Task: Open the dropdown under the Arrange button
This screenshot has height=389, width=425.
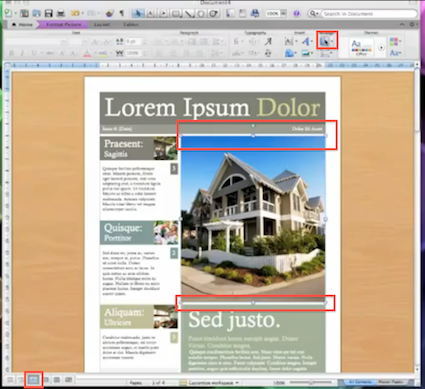Action: click(x=326, y=53)
